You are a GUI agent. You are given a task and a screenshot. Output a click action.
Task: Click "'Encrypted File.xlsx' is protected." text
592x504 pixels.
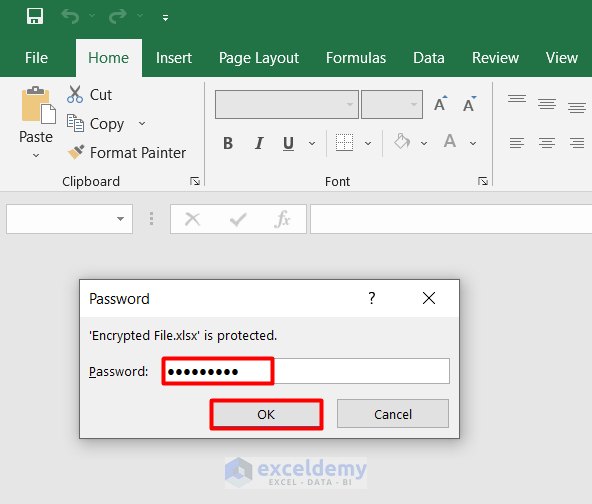[183, 336]
